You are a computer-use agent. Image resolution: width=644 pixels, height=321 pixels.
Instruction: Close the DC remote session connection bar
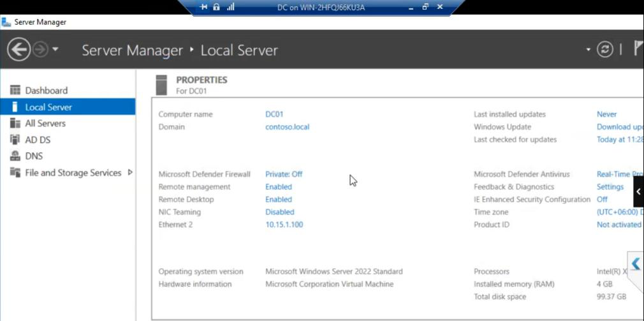[x=440, y=7]
